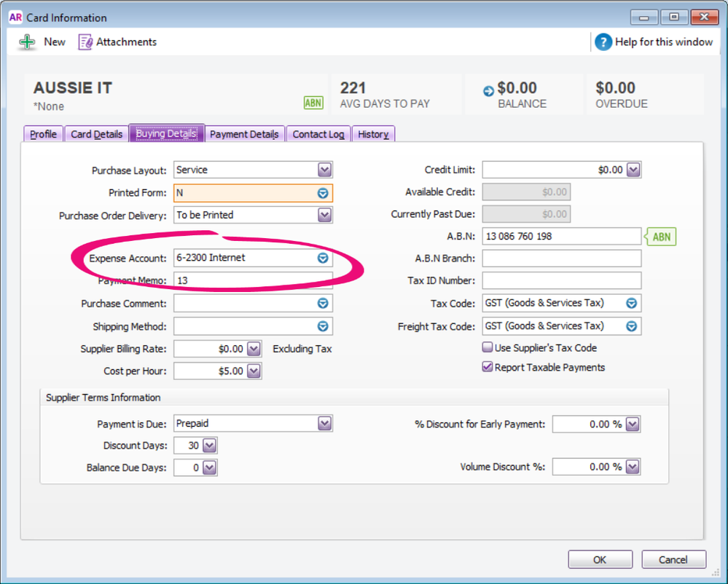Untick Report Taxable Payments checkbox

point(488,368)
